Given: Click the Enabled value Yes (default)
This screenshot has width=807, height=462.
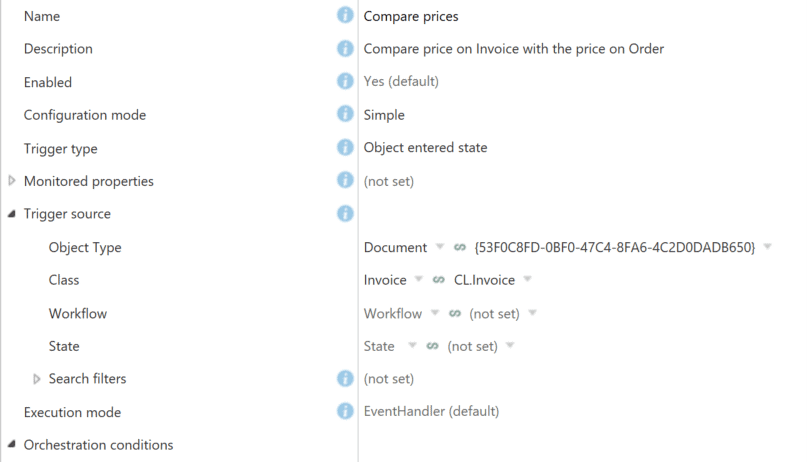Looking at the screenshot, I should click(401, 82).
